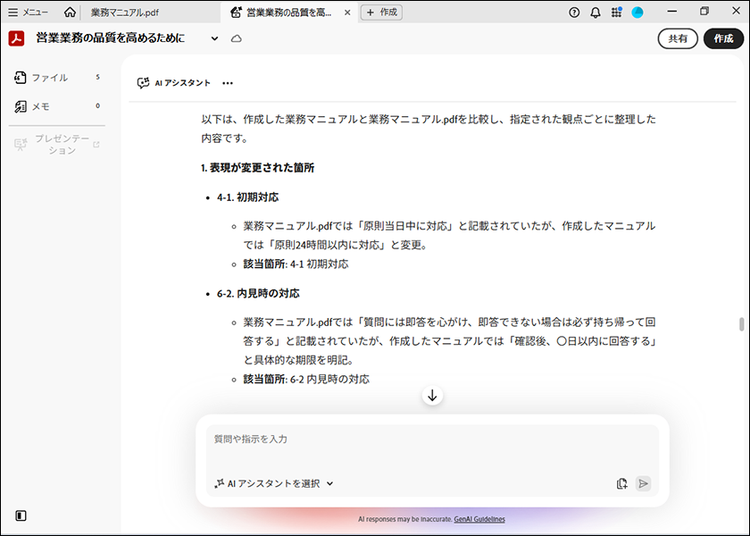Open the apps grid icon
This screenshot has width=750, height=536.
point(617,12)
